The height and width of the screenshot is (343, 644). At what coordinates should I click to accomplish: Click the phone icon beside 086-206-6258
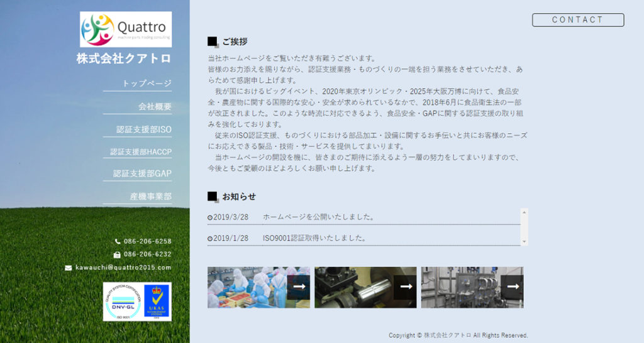118,241
